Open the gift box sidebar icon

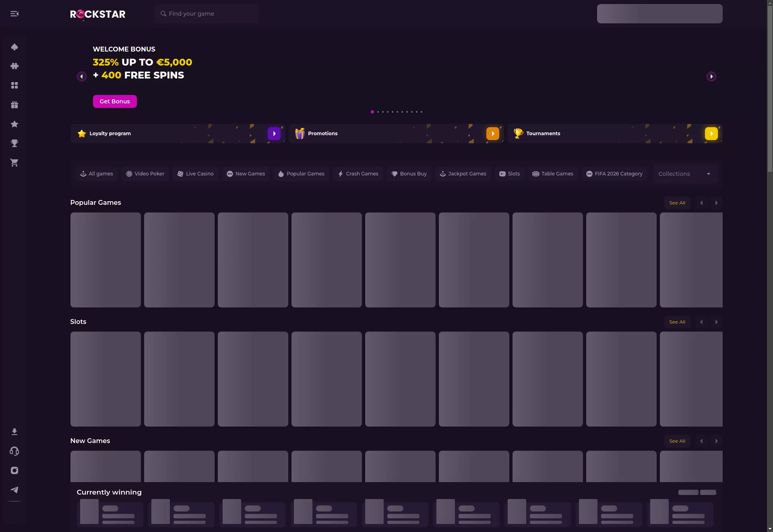coord(14,105)
